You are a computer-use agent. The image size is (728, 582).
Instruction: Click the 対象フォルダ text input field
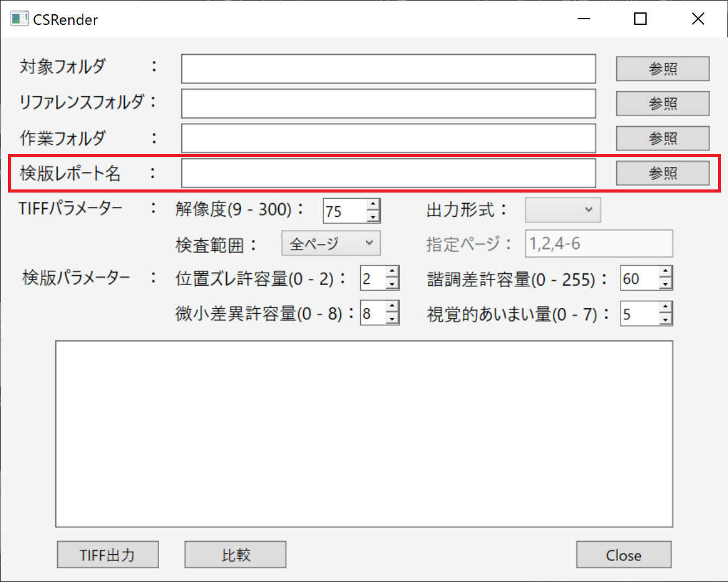tap(388, 69)
